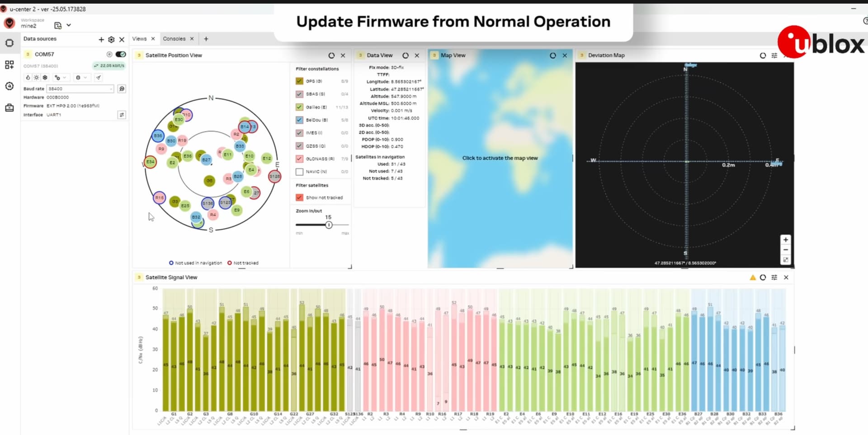Click satellite E34 on the sky plot
Image resolution: width=868 pixels, height=435 pixels.
tap(150, 162)
